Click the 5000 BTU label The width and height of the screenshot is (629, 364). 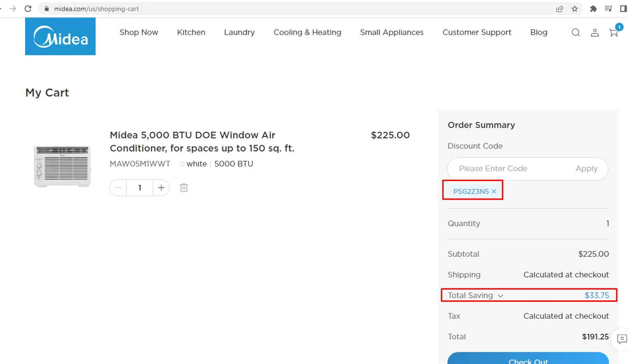[x=234, y=164]
